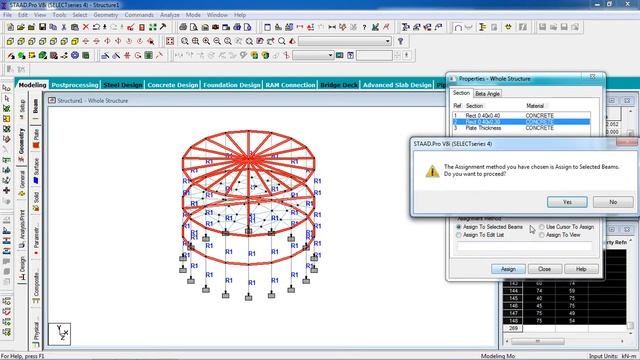The height and width of the screenshot is (360, 640).
Task: Click the Cut scissors icon
Action: pyautogui.click(x=64, y=27)
